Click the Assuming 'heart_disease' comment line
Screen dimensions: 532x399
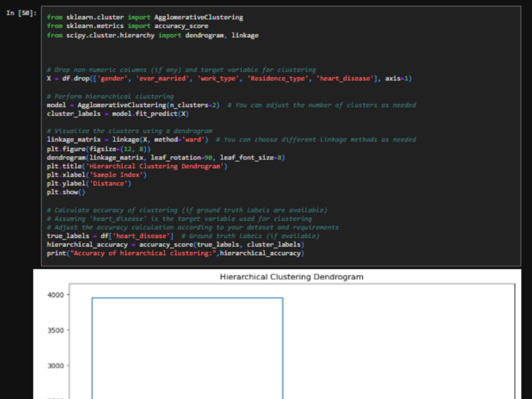[x=179, y=219]
